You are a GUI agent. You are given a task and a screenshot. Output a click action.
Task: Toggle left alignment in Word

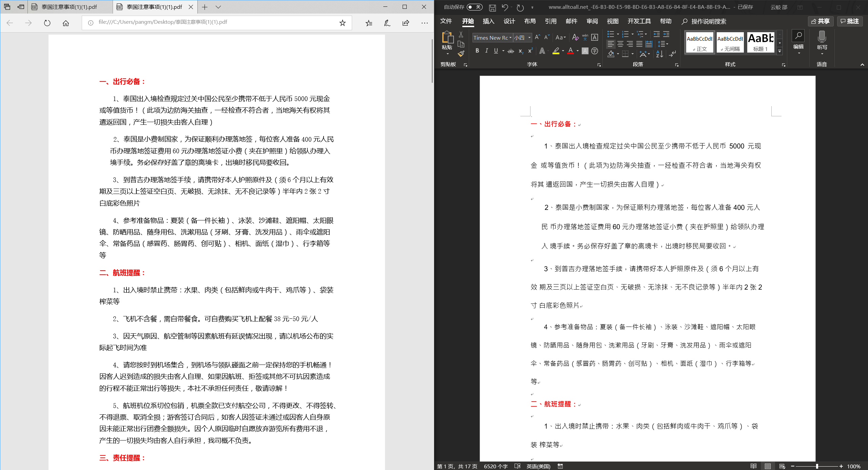pyautogui.click(x=611, y=44)
